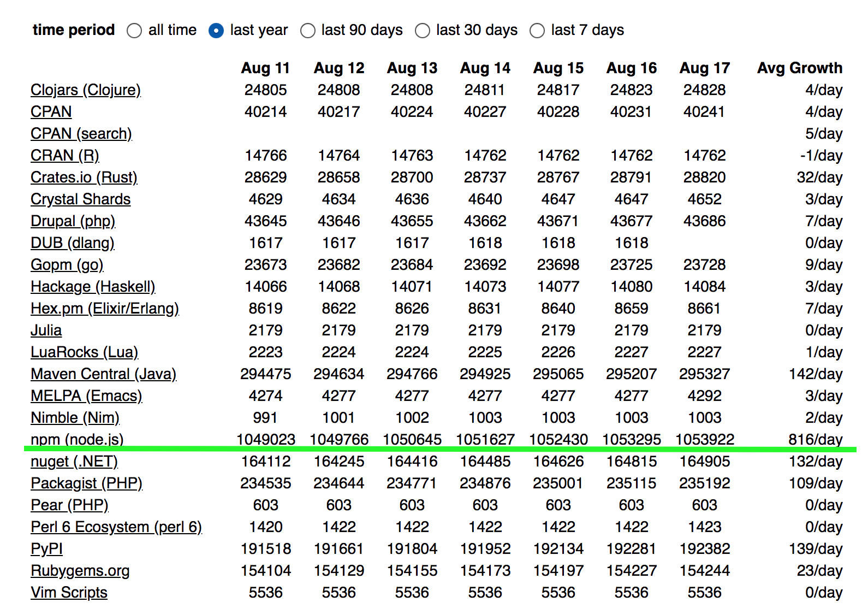
Task: Select MELPA's Aug 17 value 4292
Action: (705, 396)
